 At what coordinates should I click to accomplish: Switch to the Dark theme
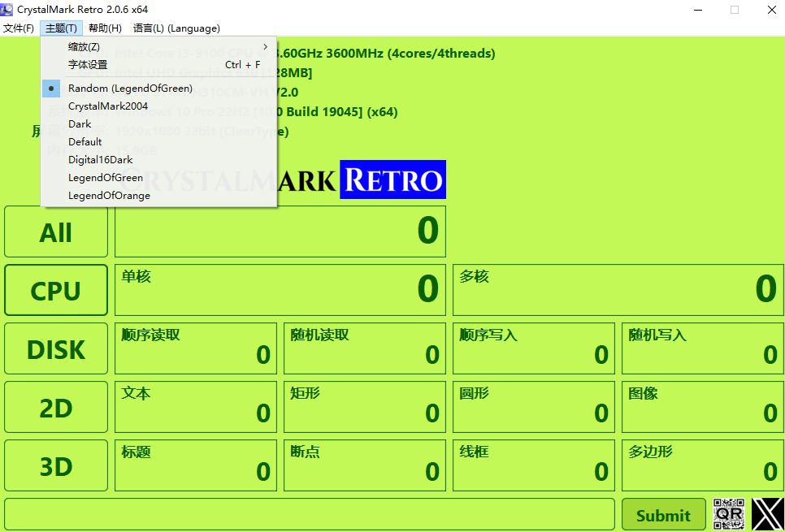click(158, 123)
